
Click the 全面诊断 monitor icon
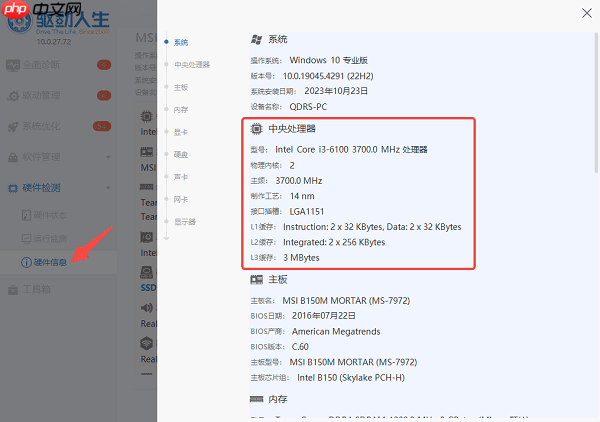[13, 65]
